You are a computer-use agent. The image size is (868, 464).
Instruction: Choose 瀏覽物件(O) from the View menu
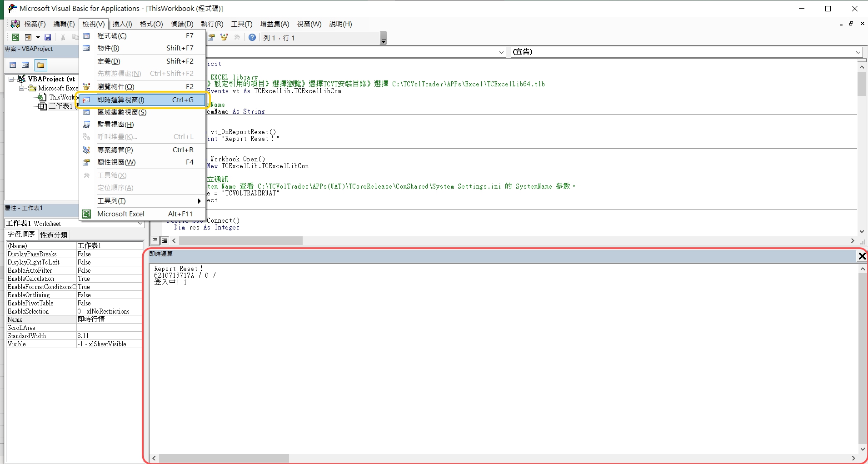143,86
